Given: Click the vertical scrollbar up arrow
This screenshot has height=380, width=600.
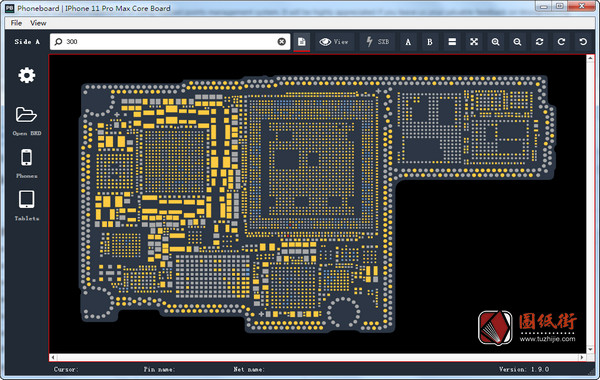Looking at the screenshot, I should pos(590,59).
